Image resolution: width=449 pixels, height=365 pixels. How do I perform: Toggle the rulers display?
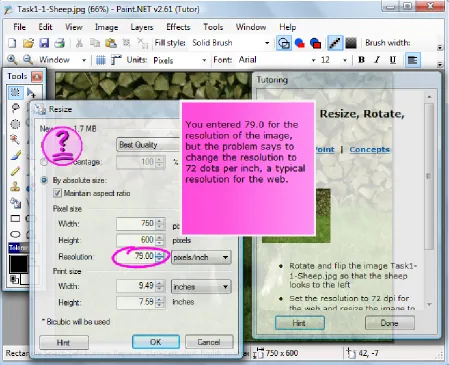click(x=116, y=60)
